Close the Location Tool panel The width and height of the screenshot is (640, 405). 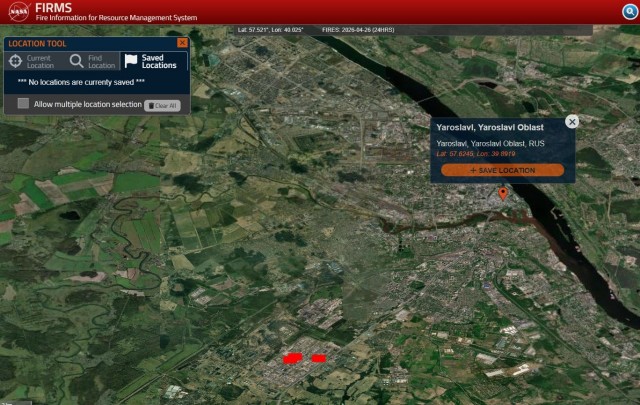tap(182, 43)
